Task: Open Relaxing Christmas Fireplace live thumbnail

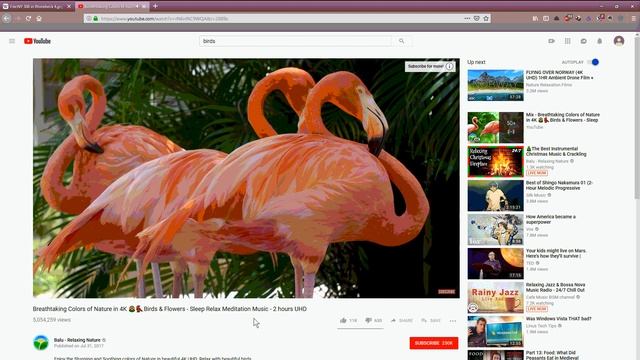Action: [x=495, y=161]
